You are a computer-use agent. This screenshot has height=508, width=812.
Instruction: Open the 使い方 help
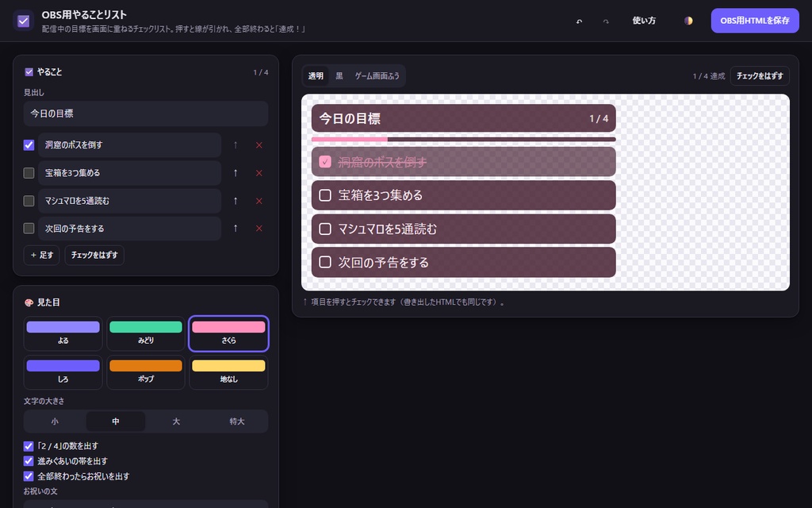point(644,21)
